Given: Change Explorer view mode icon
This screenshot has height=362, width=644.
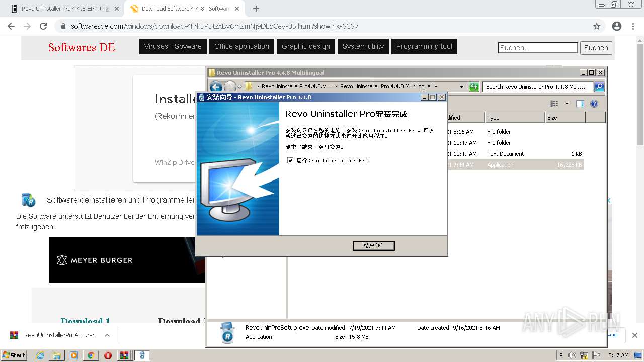Looking at the screenshot, I should click(554, 104).
